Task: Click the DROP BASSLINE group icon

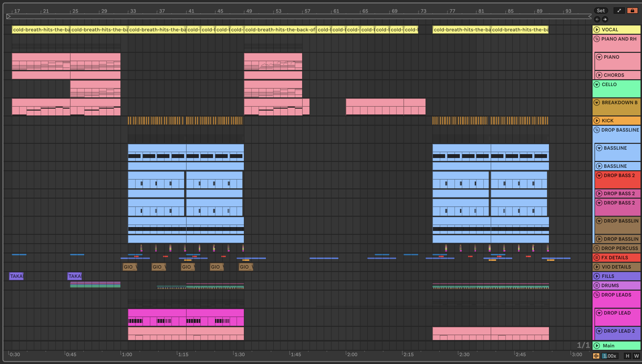Action: pos(597,130)
